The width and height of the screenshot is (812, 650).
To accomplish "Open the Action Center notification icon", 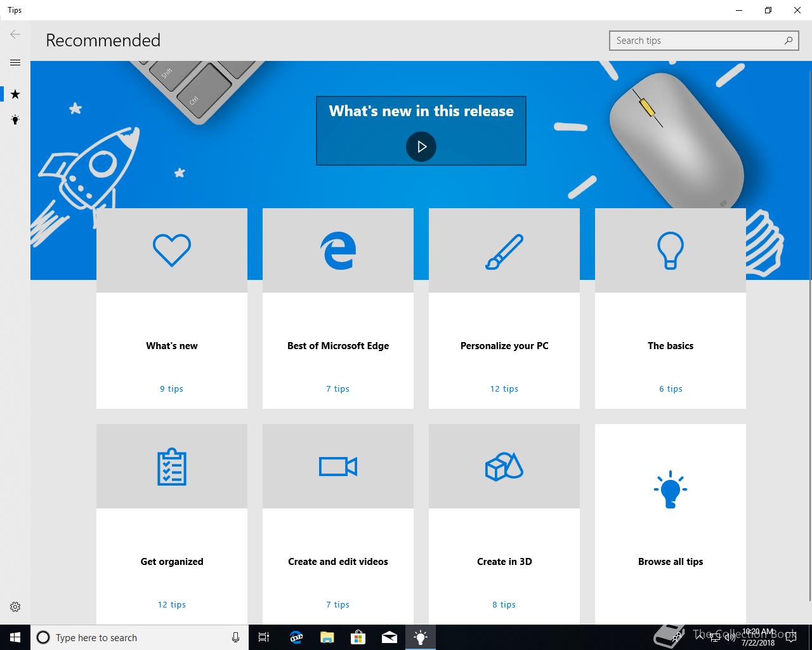I will pos(791,637).
